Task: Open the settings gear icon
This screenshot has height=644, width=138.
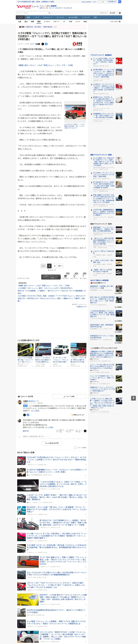Action: coord(120,13)
